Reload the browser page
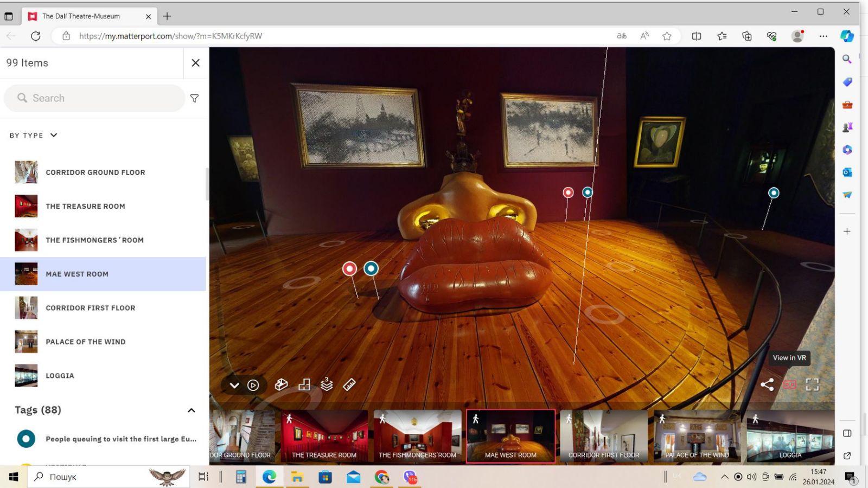868x488 pixels. coord(36,36)
